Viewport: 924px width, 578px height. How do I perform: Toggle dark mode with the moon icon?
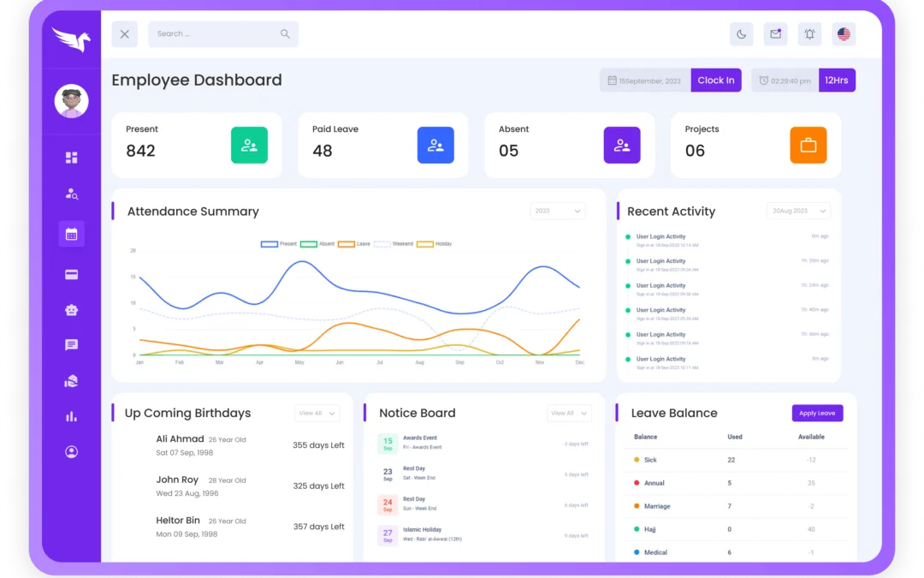click(741, 34)
